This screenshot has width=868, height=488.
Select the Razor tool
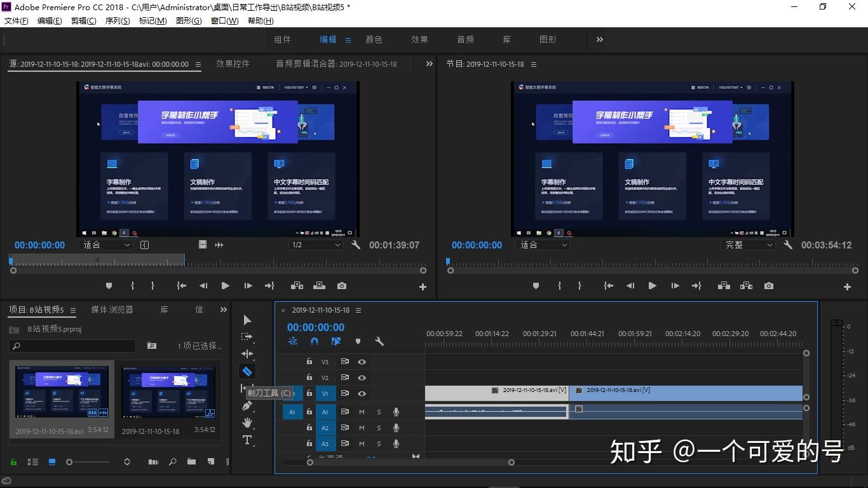(x=247, y=371)
